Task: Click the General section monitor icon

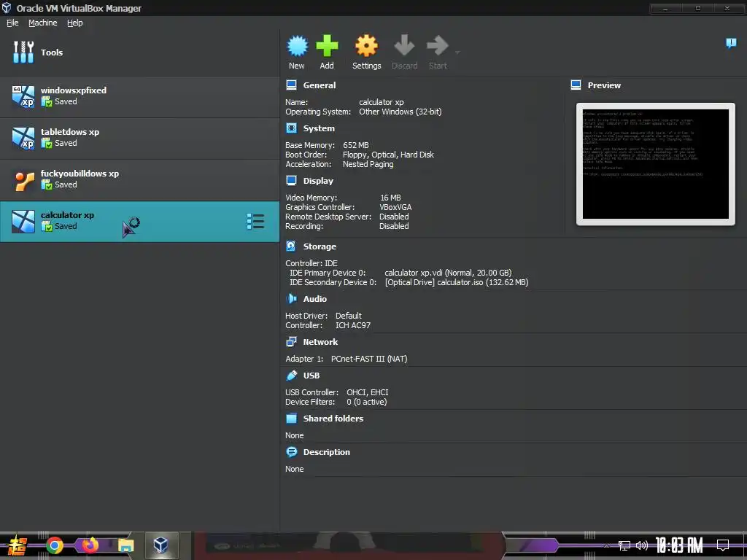Action: pyautogui.click(x=291, y=85)
